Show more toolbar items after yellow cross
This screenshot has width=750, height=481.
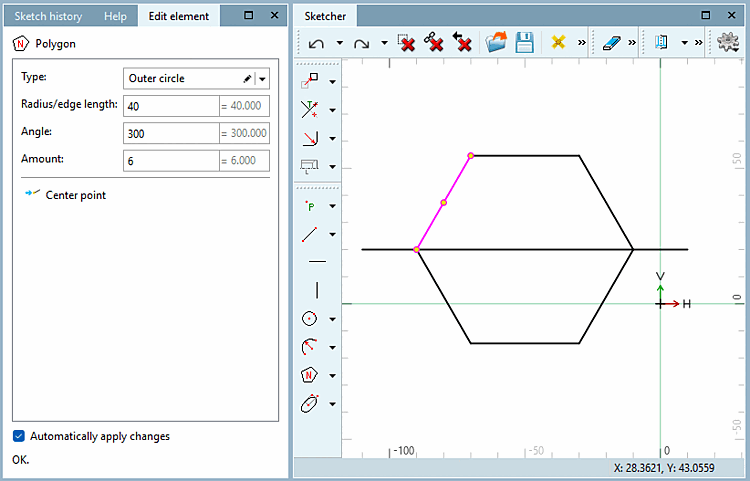[x=582, y=43]
